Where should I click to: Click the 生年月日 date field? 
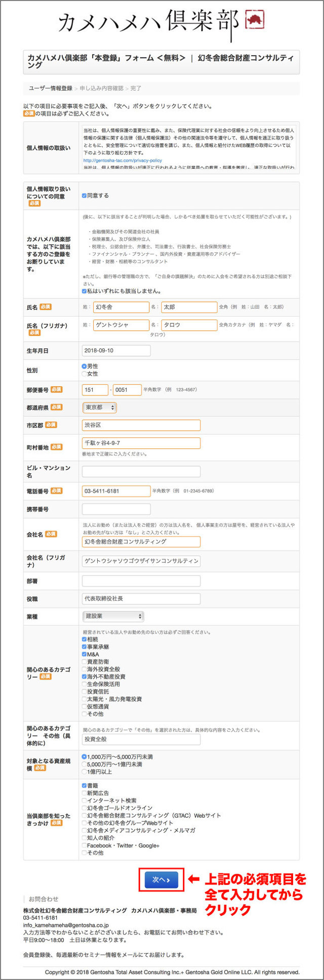[116, 350]
